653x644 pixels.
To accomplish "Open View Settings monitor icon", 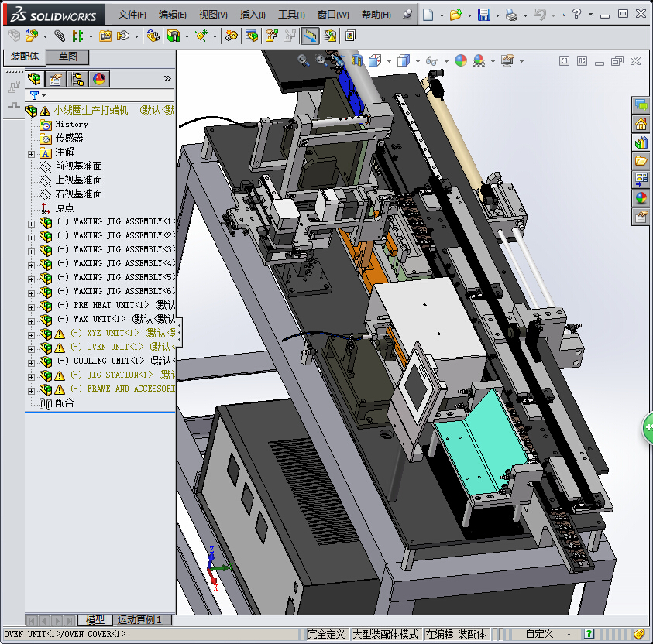I will tap(507, 60).
